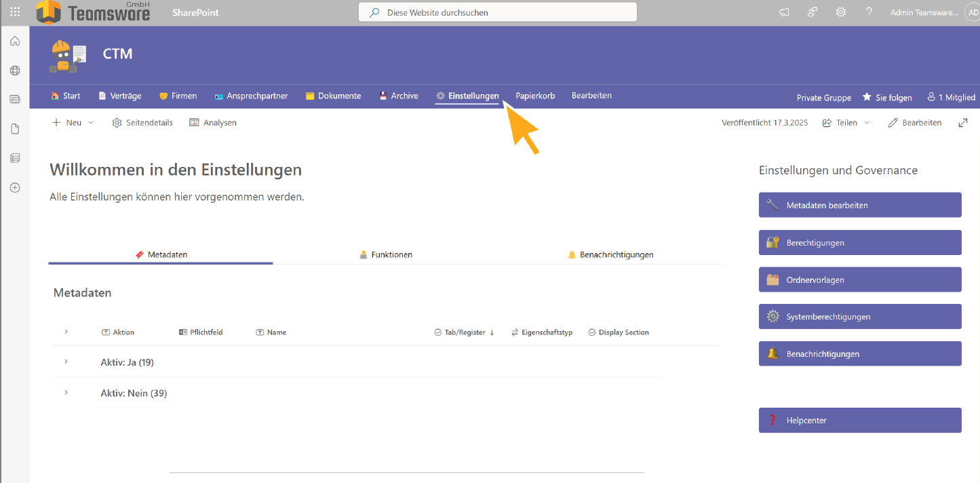Screen dimensions: 980x483
Task: Expand the Aktiv: Ja (19) group
Action: 66,362
